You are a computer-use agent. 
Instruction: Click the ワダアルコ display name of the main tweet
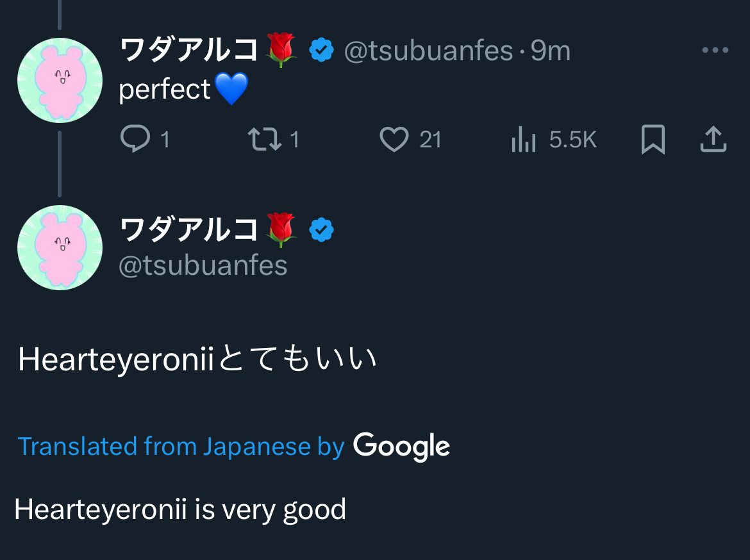188,229
